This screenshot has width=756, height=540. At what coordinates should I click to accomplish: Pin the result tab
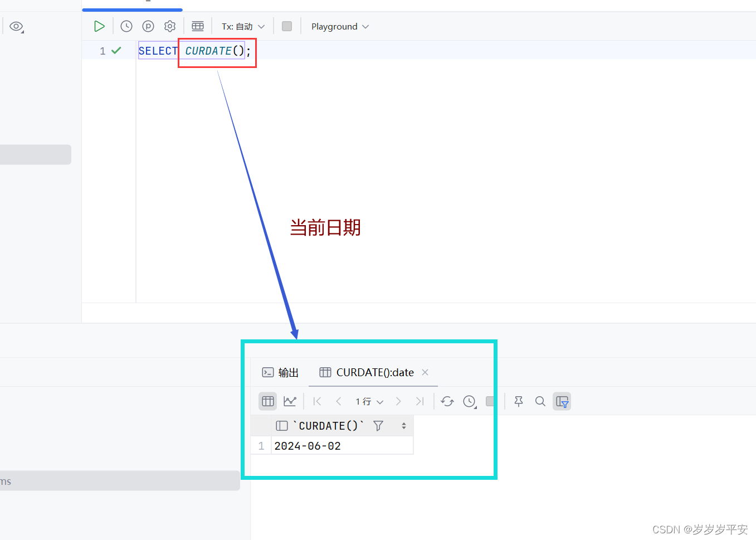click(x=519, y=401)
